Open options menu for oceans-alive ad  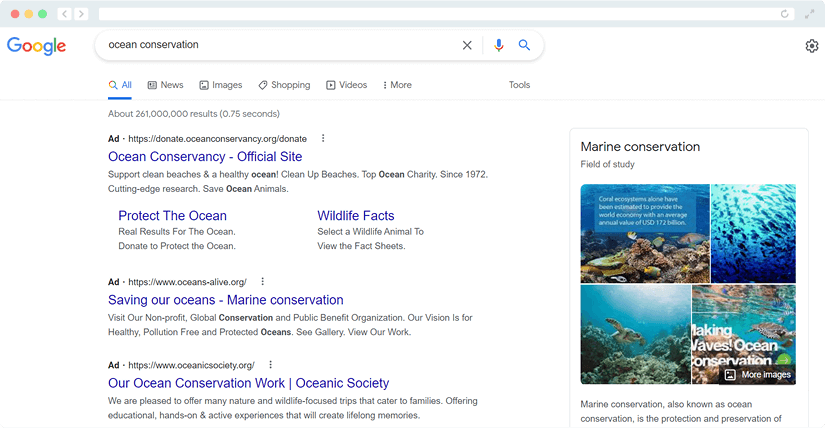coord(263,281)
